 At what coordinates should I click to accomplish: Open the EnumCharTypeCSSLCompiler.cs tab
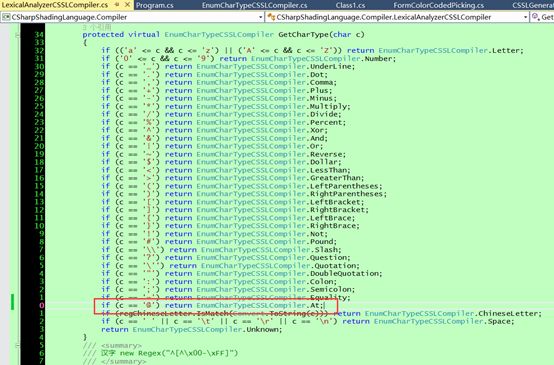click(254, 5)
